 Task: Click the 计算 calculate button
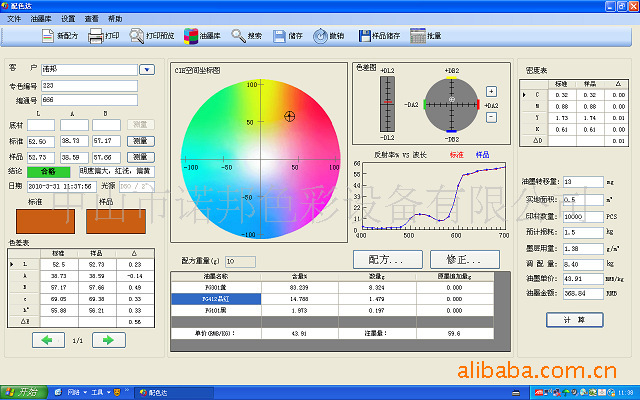pyautogui.click(x=575, y=320)
